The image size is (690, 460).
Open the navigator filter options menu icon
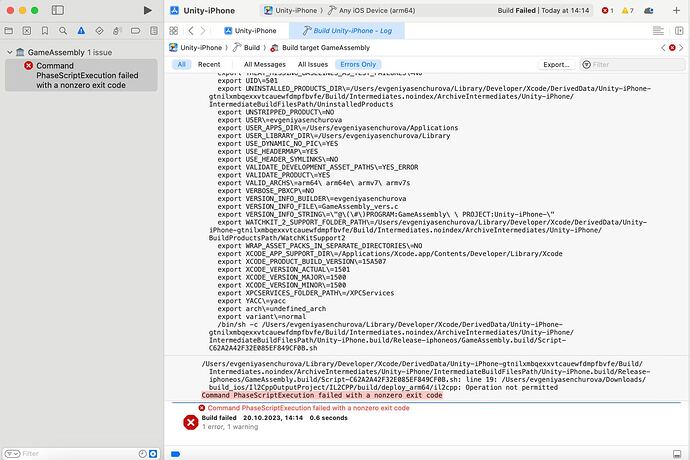pyautogui.click(x=12, y=453)
